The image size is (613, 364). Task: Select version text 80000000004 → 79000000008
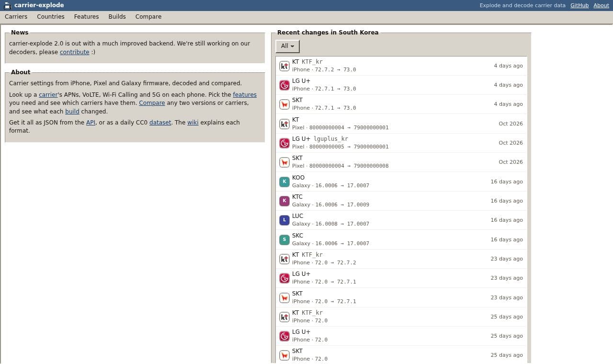tap(349, 166)
